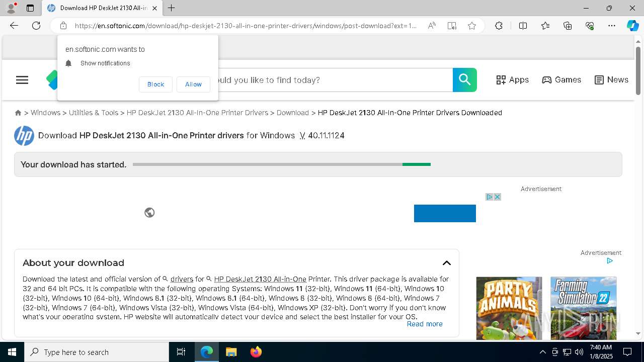Click taskbar Type here to search box
This screenshot has height=362, width=644.
pyautogui.click(x=97, y=352)
